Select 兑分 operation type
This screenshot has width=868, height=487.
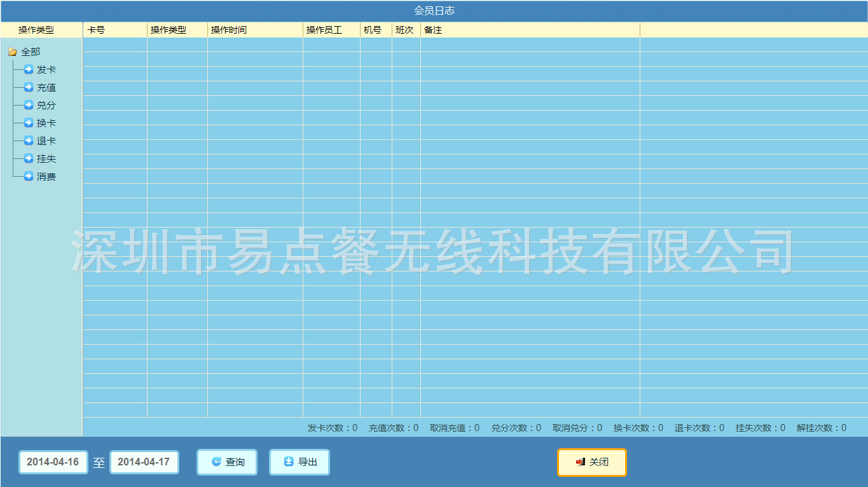point(46,106)
